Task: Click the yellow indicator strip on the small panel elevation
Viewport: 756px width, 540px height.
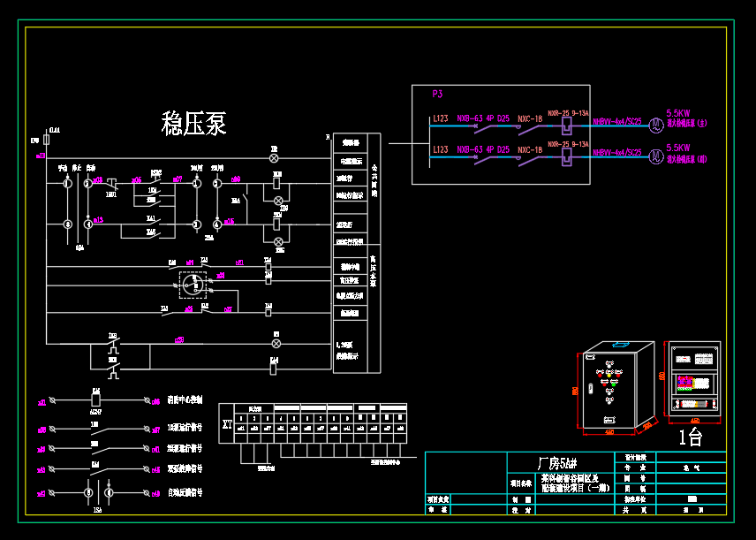Action: pyautogui.click(x=696, y=382)
